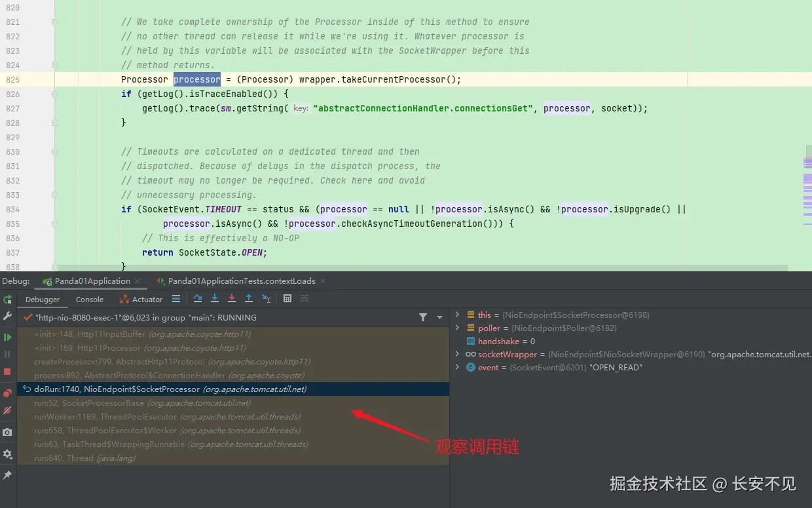This screenshot has height=508, width=812.
Task: Open the thread selector dropdown arrow
Action: point(439,317)
